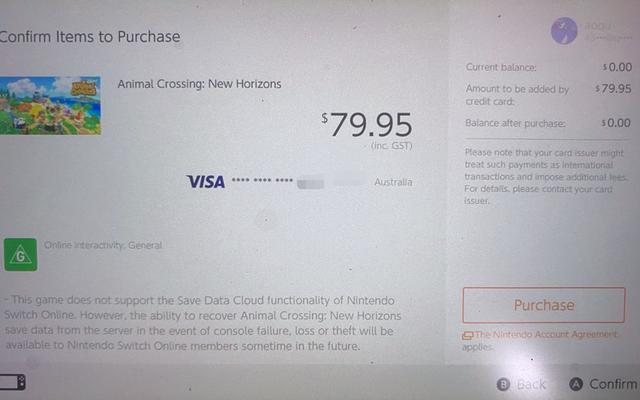Click the external link icon beside Agreement

(x=468, y=335)
